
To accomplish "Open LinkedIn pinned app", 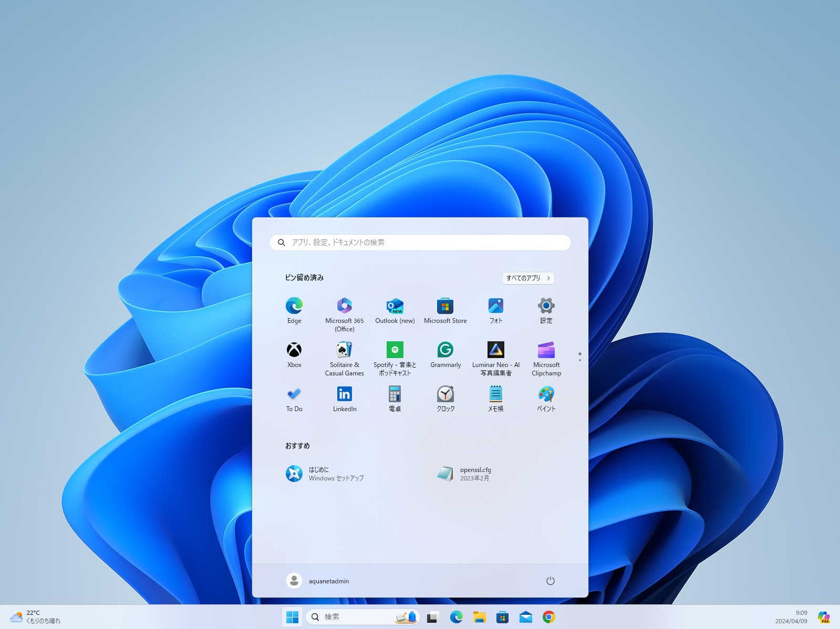I will pyautogui.click(x=344, y=399).
